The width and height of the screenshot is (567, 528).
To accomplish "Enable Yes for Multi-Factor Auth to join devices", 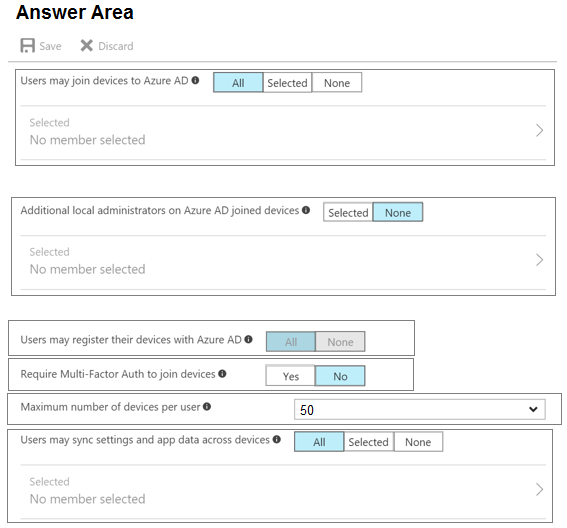I will coord(290,376).
